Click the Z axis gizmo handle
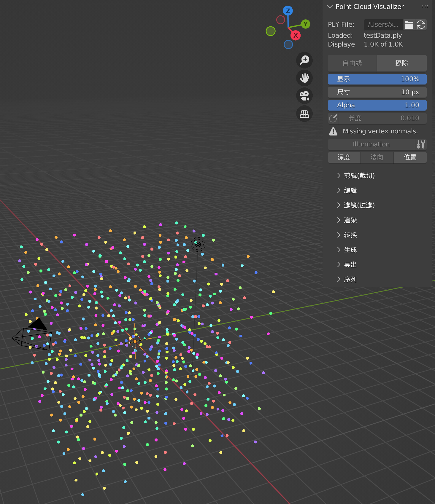Screen dimensions: 435x504 coord(288,11)
